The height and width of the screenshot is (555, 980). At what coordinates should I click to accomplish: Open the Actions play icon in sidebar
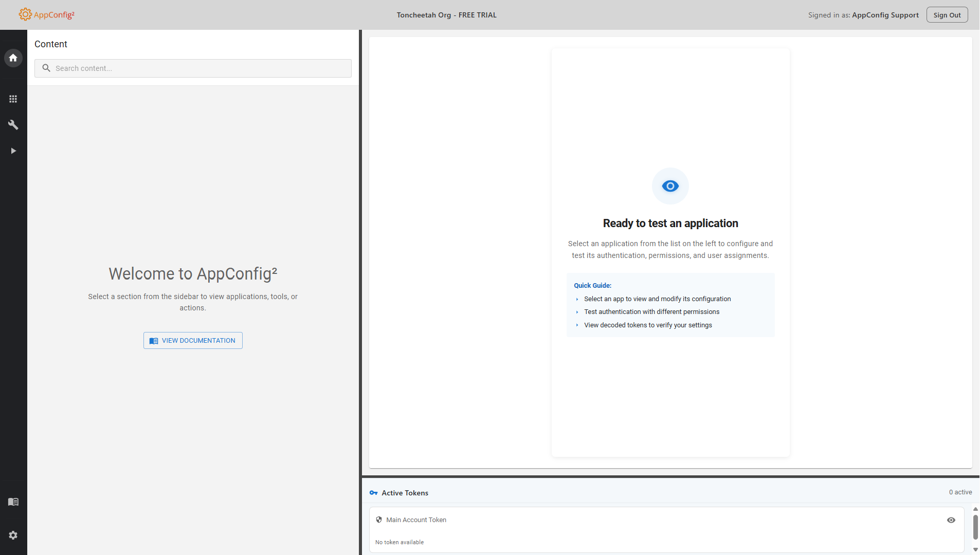13,151
